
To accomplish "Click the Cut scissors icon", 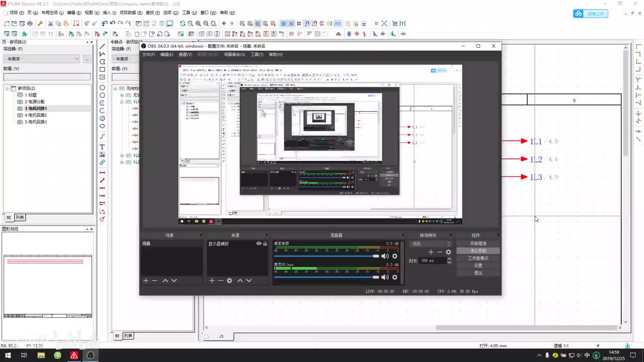I will pyautogui.click(x=50, y=24).
